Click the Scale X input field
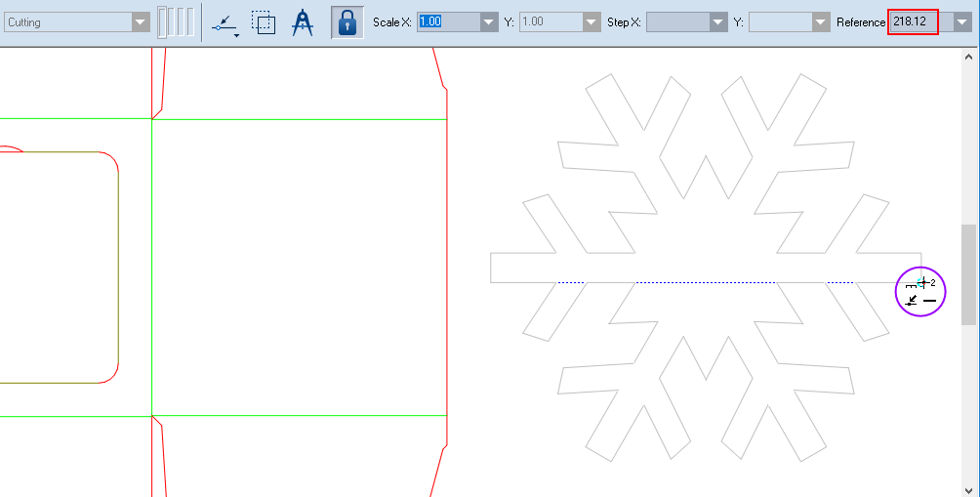This screenshot has width=980, height=497. point(447,21)
